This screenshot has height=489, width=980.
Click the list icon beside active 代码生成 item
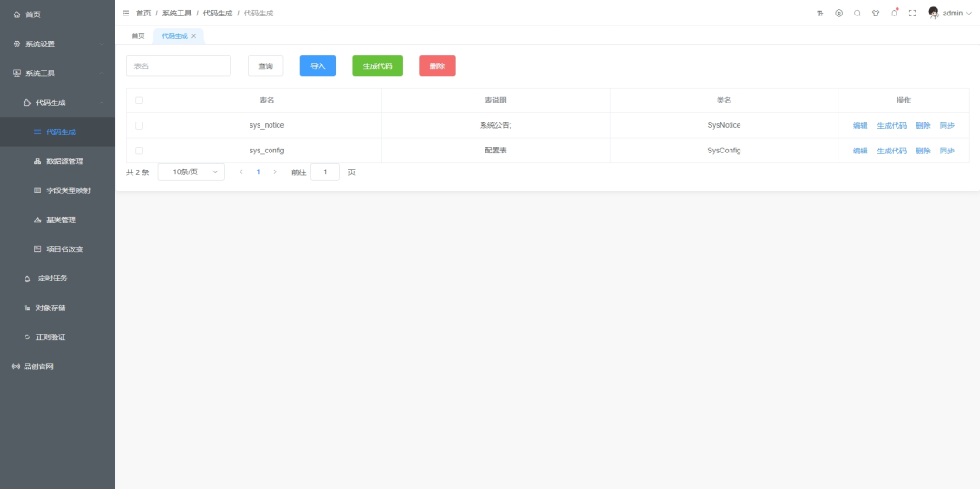[37, 132]
